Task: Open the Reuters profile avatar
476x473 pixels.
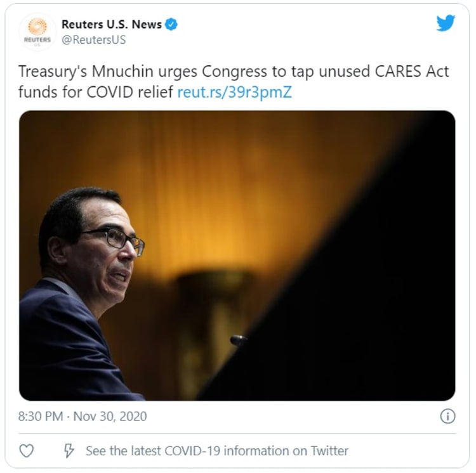Action: [37, 32]
